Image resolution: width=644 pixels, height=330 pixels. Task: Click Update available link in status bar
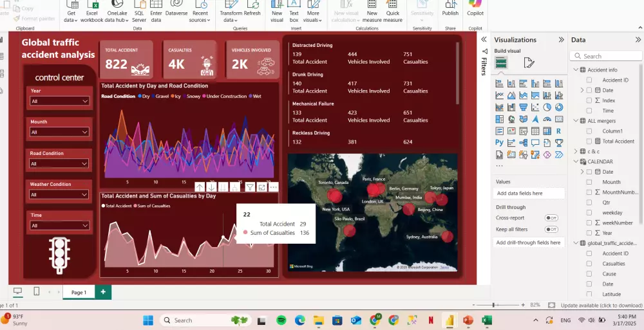[601, 306]
